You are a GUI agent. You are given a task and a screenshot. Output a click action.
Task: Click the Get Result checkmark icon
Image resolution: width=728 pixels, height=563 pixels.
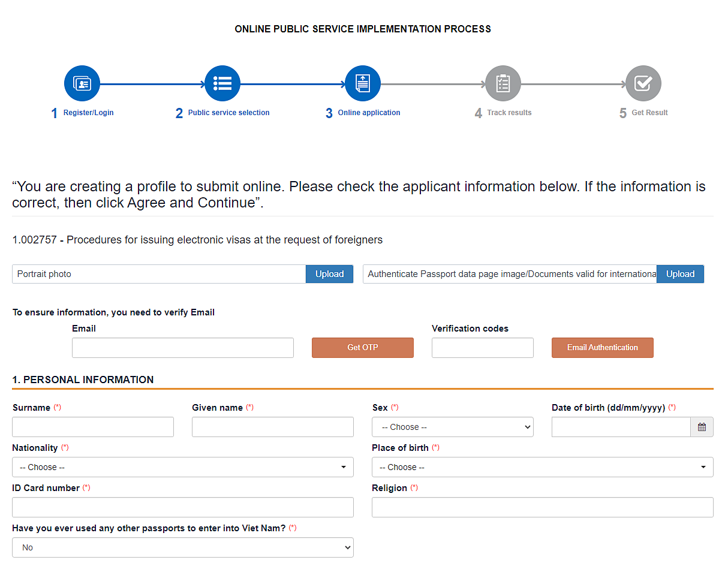pos(643,83)
